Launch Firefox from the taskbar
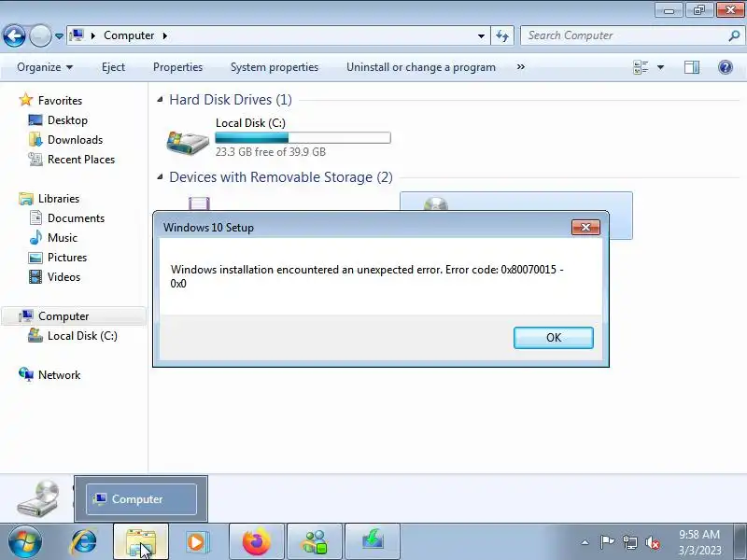This screenshot has height=560, width=747. (256, 542)
